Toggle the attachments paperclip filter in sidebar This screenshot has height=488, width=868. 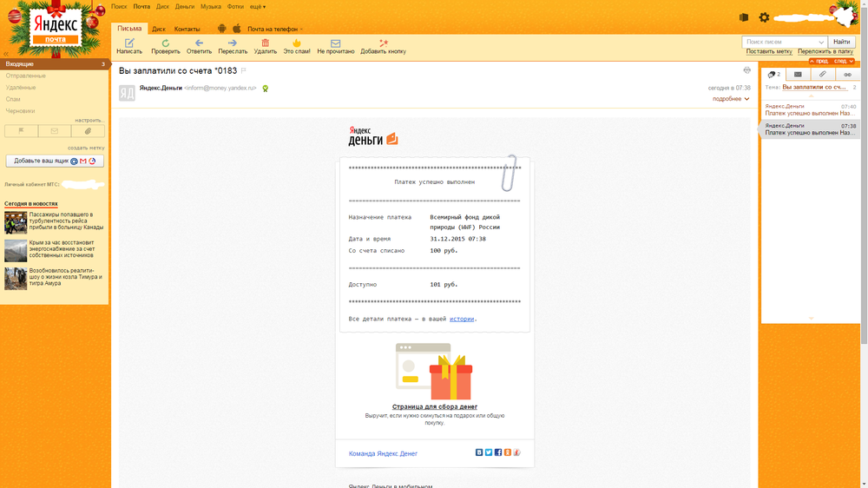click(88, 131)
